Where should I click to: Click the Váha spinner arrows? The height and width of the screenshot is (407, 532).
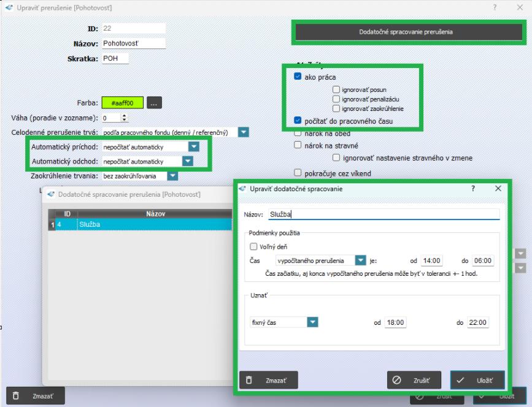click(x=125, y=118)
